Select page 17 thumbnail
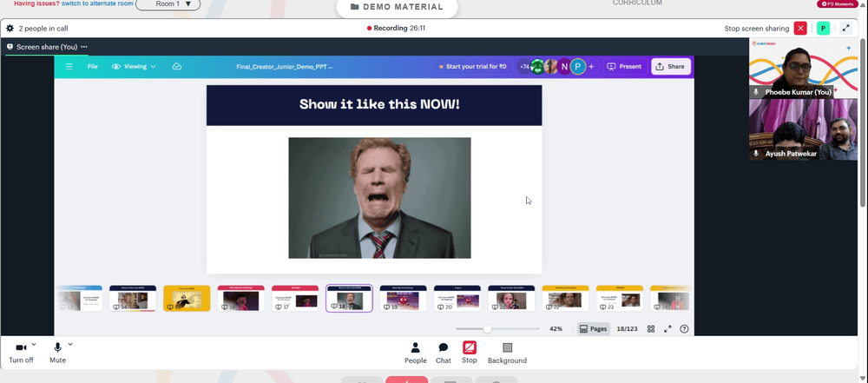 pos(295,298)
